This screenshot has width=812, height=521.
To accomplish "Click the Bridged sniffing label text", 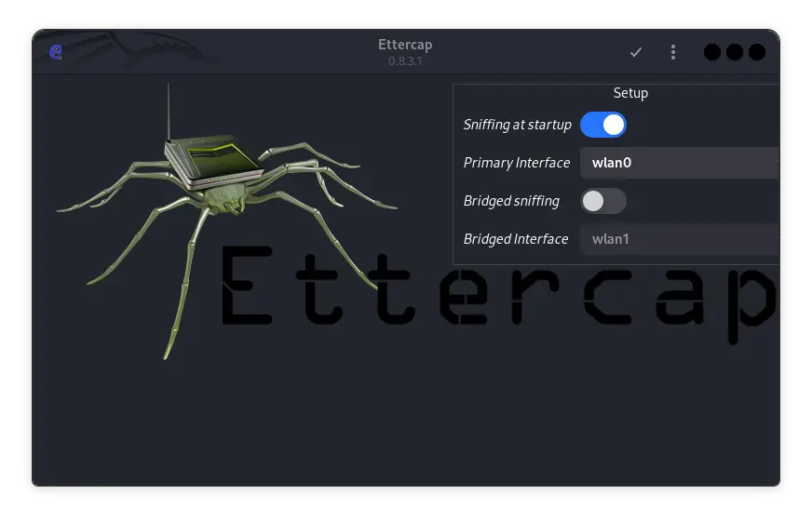I will point(511,201).
